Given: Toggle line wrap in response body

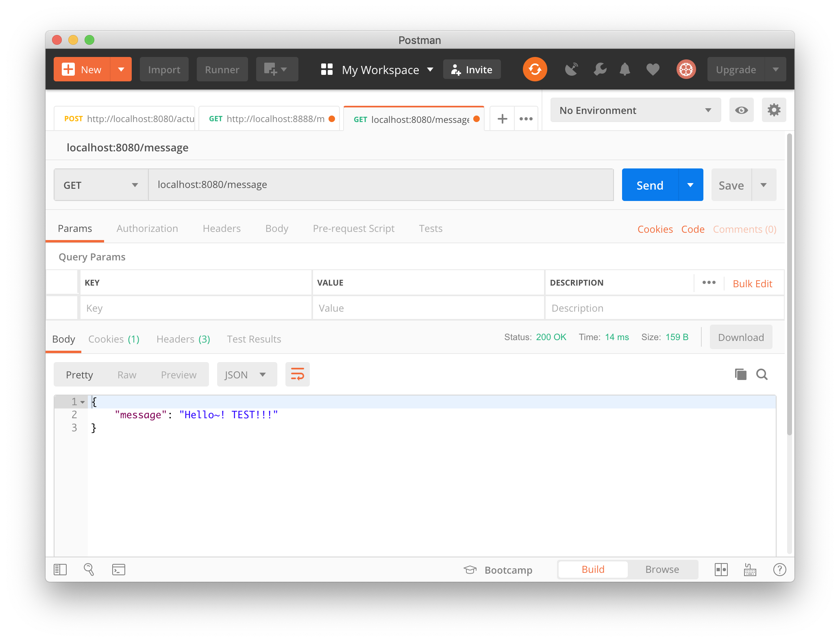Looking at the screenshot, I should click(297, 374).
